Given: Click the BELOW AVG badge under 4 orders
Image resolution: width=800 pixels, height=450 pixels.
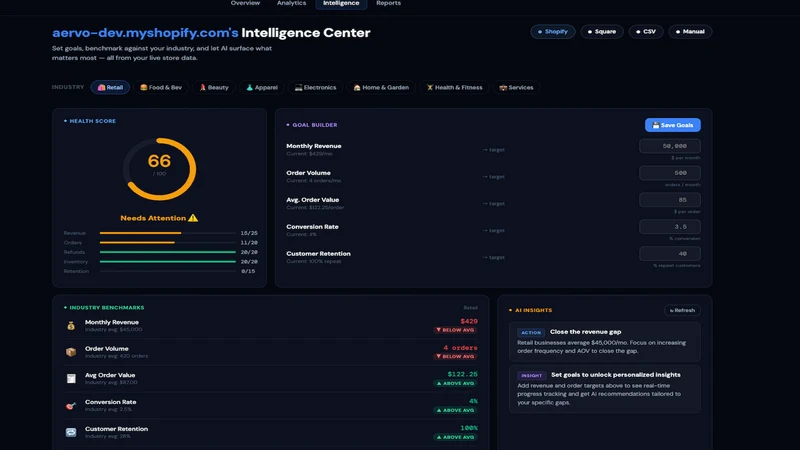Looking at the screenshot, I should point(455,357).
